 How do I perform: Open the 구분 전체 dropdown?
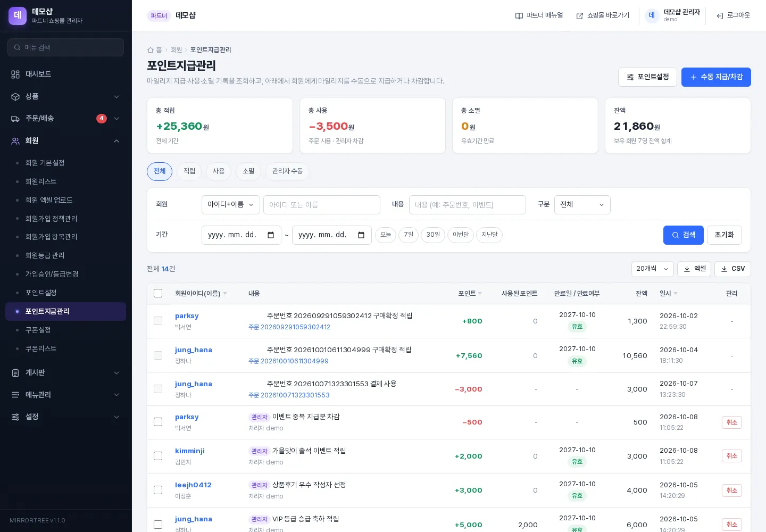pos(582,205)
